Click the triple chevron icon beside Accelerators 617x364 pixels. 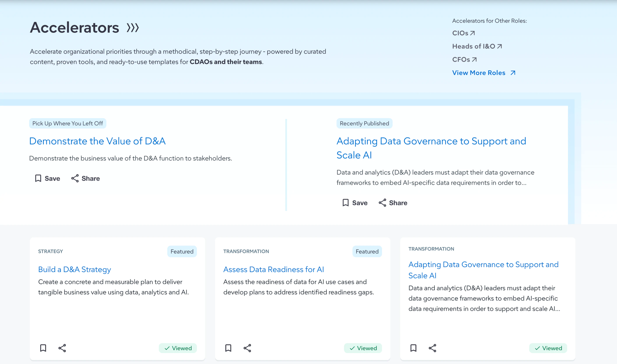point(133,28)
